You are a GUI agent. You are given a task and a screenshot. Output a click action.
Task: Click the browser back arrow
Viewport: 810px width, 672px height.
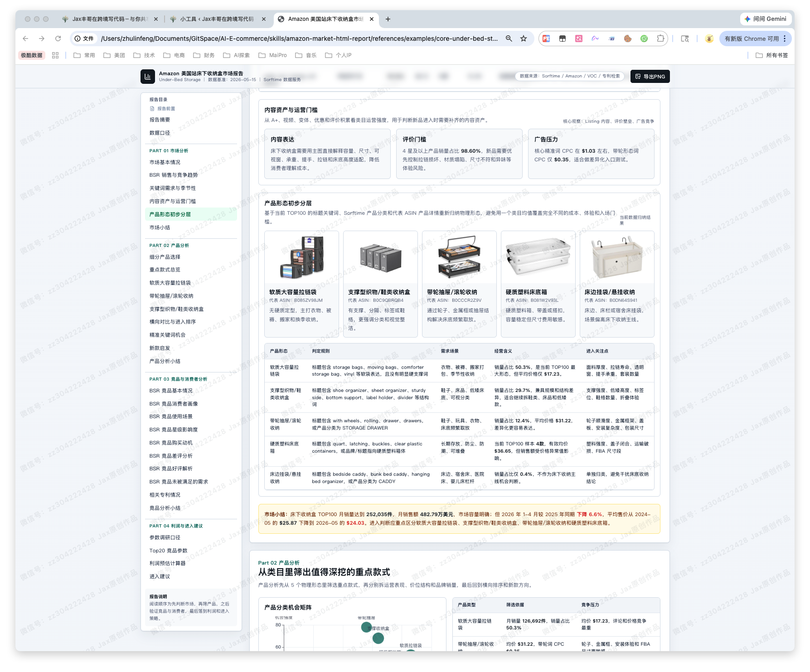click(25, 39)
